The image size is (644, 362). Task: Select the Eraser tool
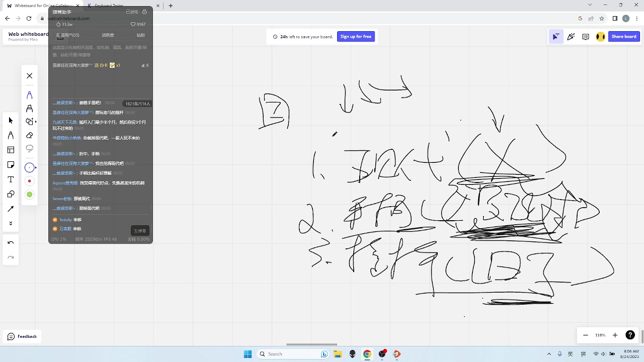tap(30, 135)
